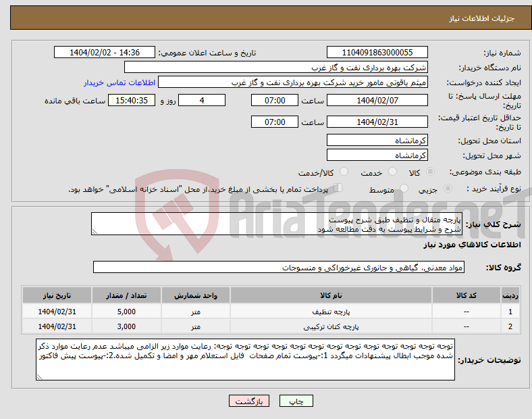Click the resize handle of description box

[x=95, y=232]
